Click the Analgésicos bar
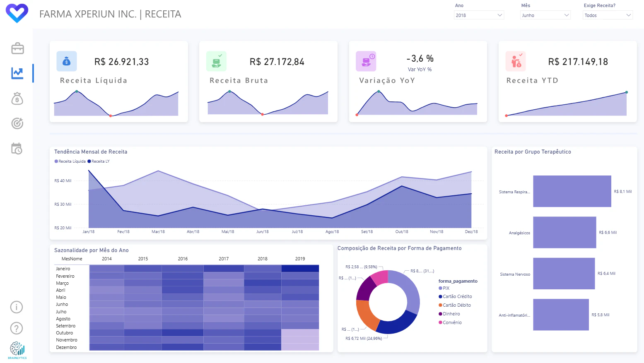The image size is (644, 363). [564, 232]
